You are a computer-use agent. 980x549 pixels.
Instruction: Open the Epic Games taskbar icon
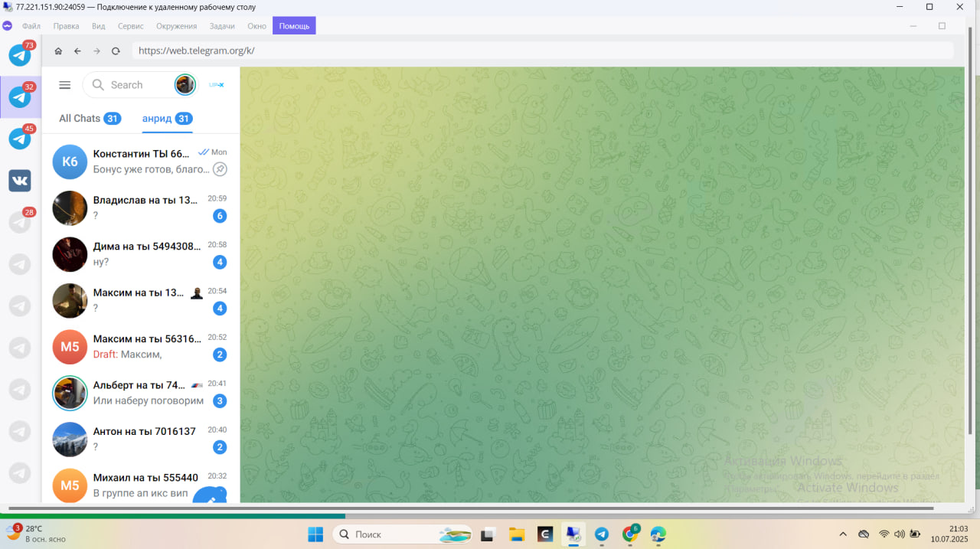(x=544, y=534)
